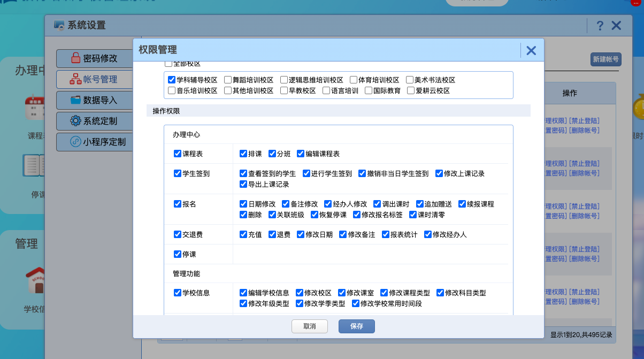Toggle the 充值 permission checkbox

243,234
